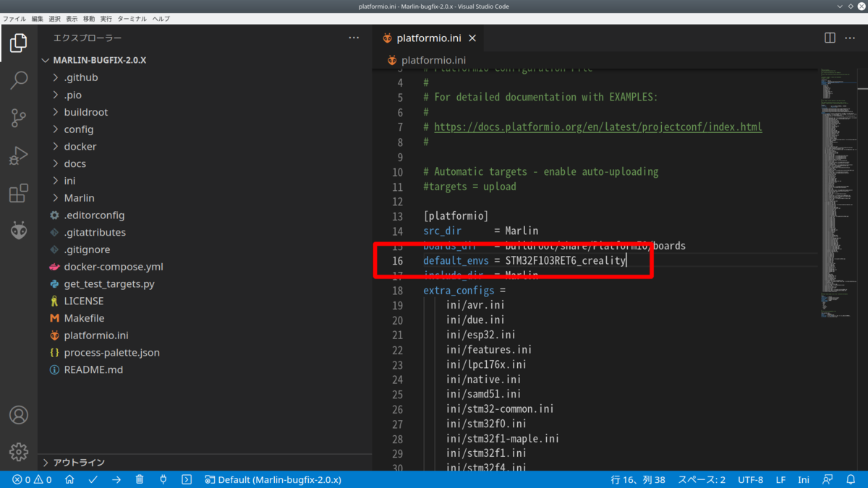
Task: Expand the config folder
Action: (x=205, y=129)
